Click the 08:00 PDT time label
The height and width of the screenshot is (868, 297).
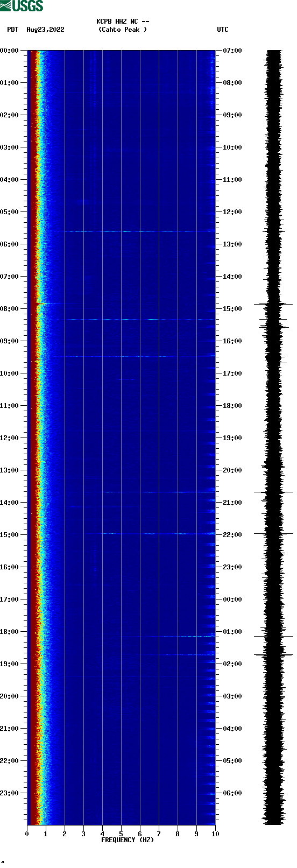point(10,309)
